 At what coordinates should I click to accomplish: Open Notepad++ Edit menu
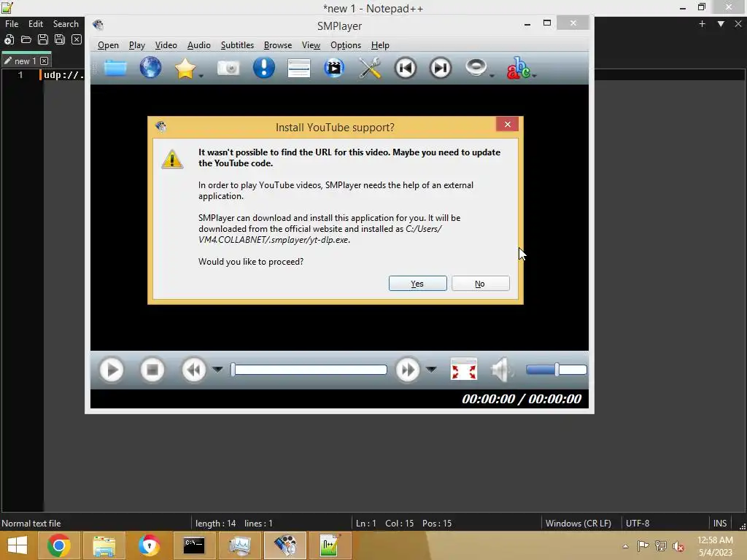(36, 24)
